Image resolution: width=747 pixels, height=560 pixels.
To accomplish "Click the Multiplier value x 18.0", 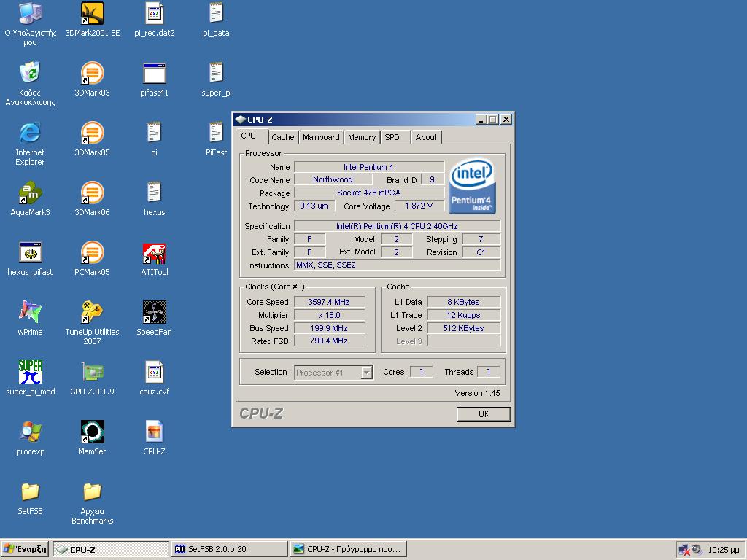I will [329, 315].
